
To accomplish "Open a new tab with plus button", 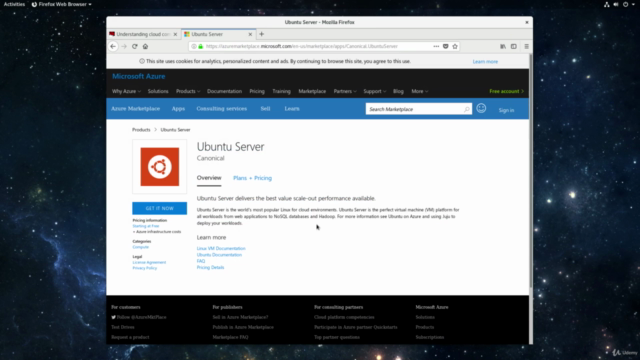I will coord(262,34).
